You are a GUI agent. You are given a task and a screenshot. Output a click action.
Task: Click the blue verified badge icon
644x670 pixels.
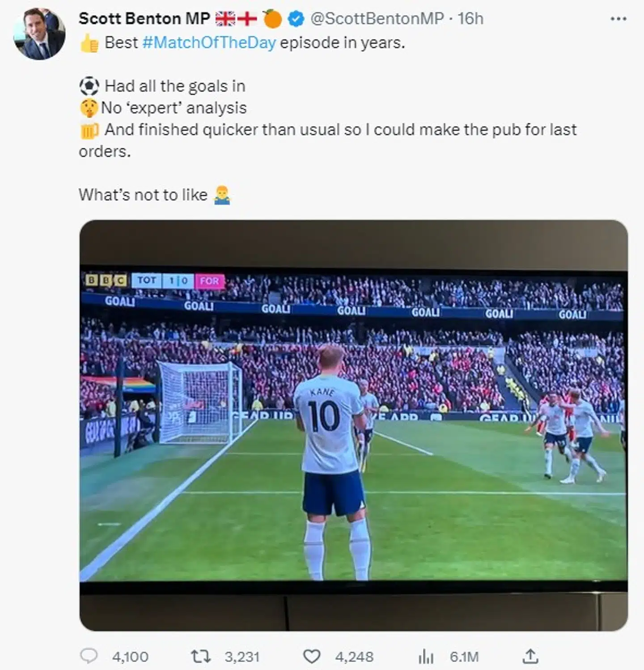(x=296, y=19)
